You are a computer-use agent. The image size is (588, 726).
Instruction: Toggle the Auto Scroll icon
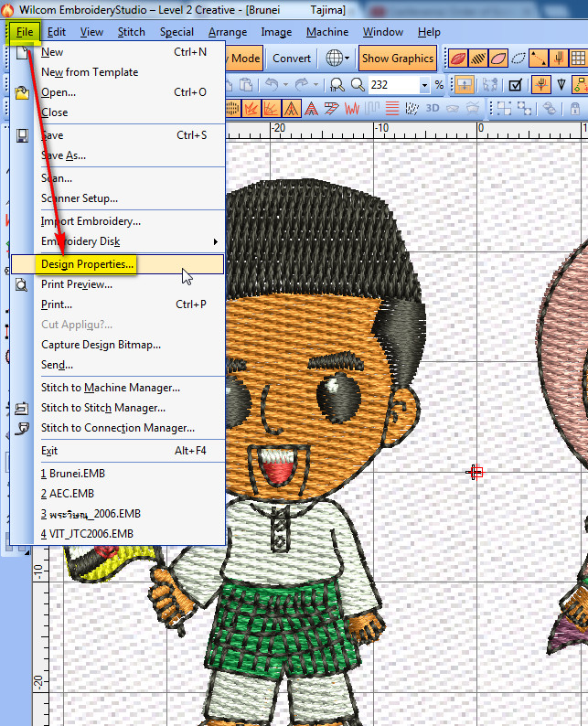(464, 85)
